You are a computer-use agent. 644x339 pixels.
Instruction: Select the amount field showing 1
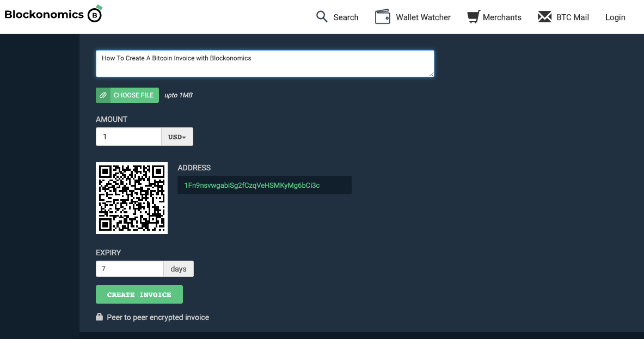(128, 136)
